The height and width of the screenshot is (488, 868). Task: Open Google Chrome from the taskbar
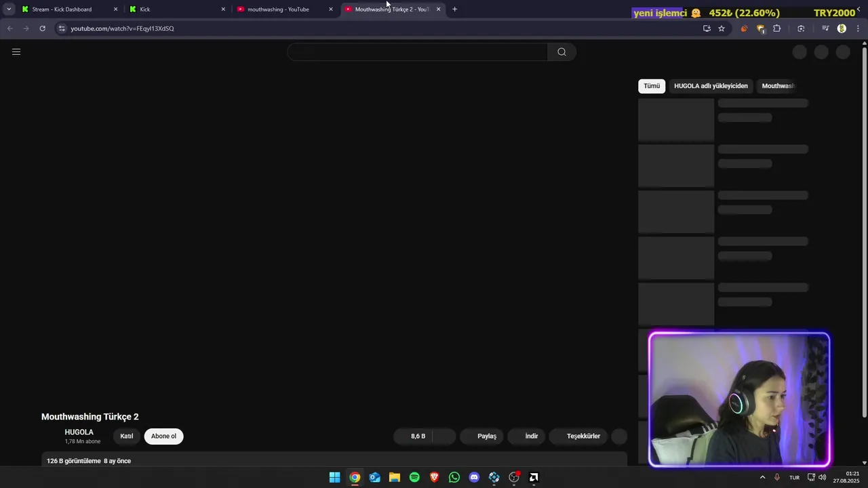click(355, 477)
